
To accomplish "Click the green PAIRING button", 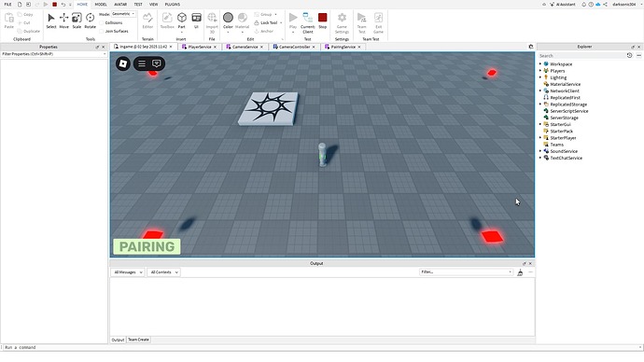I will click(x=147, y=246).
